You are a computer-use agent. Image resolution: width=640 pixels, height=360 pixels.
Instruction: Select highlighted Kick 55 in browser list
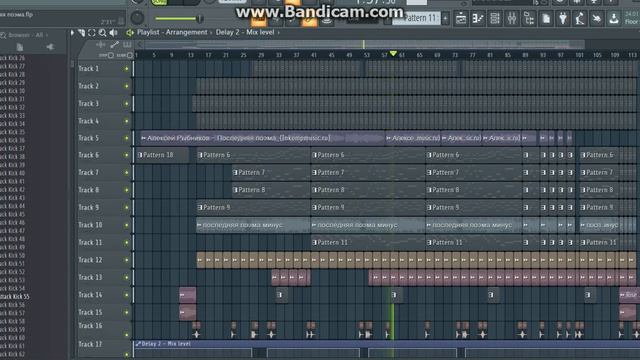(15, 297)
